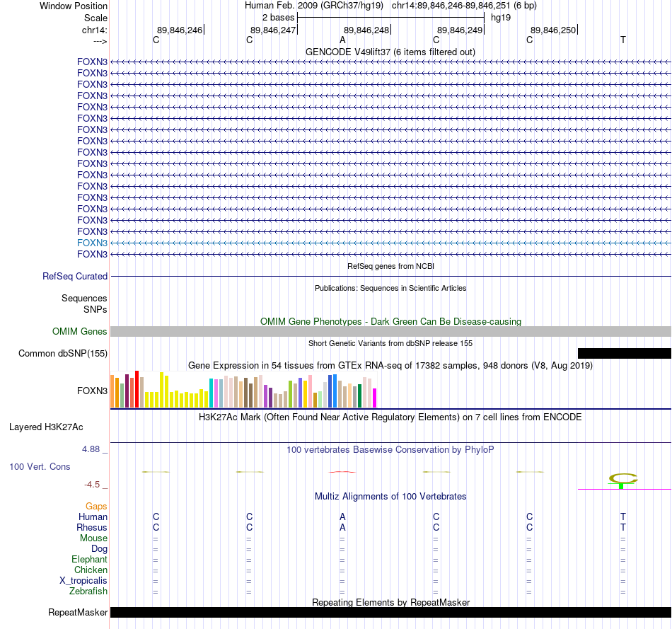Click the 4.88 PhyloP upper scale value

click(91, 449)
